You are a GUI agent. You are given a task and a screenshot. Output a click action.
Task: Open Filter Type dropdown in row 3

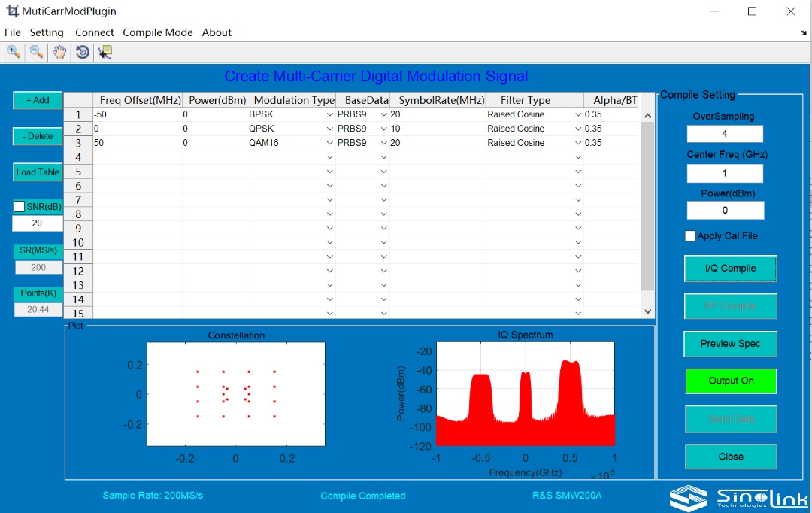(578, 143)
